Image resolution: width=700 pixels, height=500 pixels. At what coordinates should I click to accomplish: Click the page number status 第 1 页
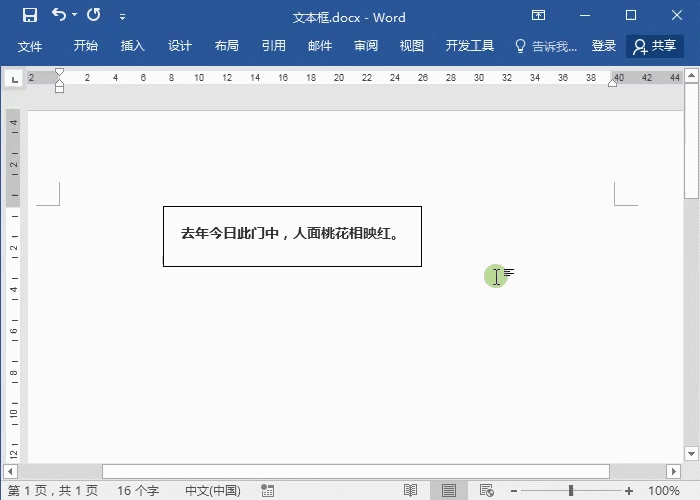[x=53, y=491]
